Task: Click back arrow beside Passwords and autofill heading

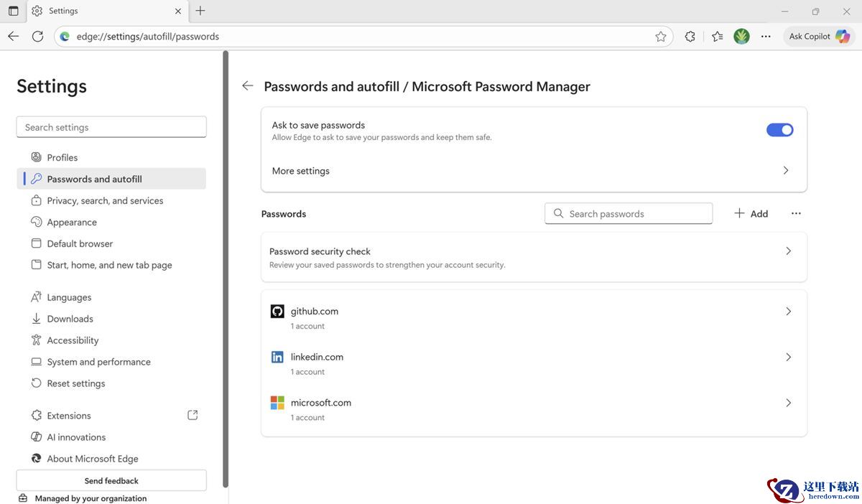Action: coord(248,86)
